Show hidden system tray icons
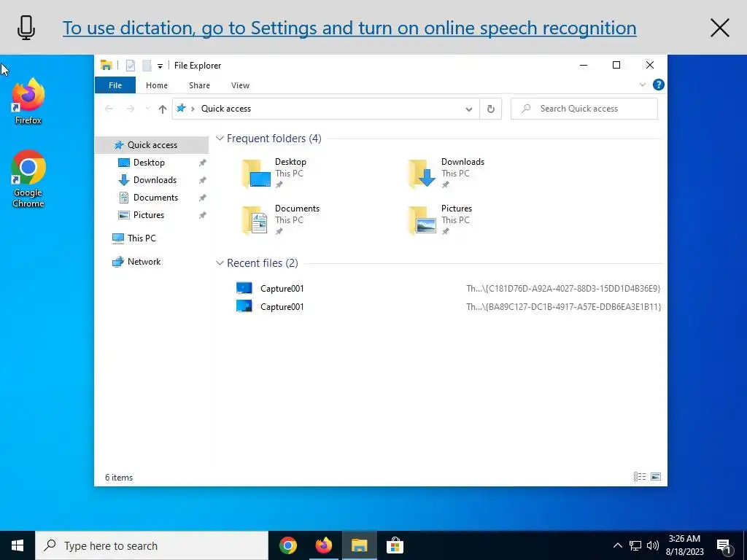The image size is (747, 560). pyautogui.click(x=617, y=545)
